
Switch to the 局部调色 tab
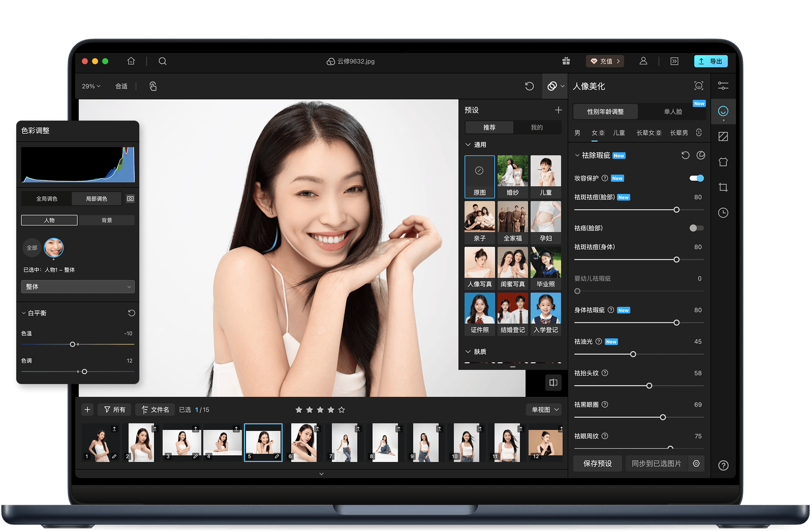[x=97, y=198]
